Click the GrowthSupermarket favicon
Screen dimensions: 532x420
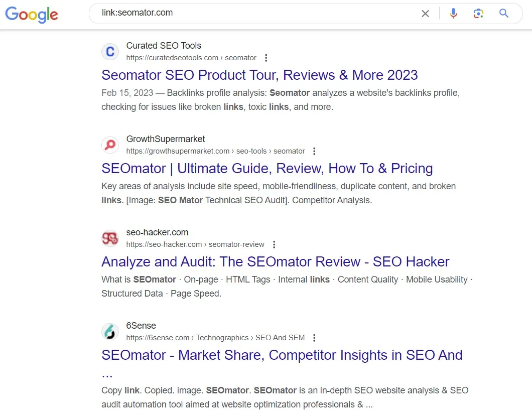(x=110, y=145)
